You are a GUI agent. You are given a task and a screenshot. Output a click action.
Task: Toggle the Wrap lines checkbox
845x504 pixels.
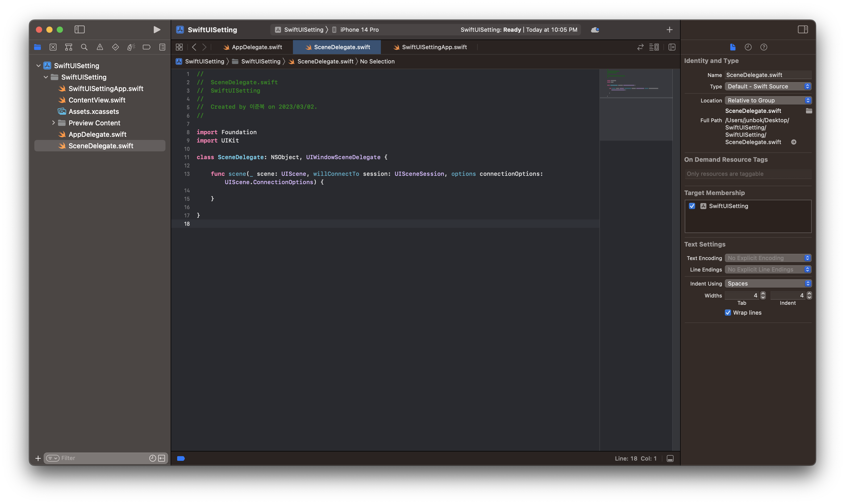(x=728, y=313)
